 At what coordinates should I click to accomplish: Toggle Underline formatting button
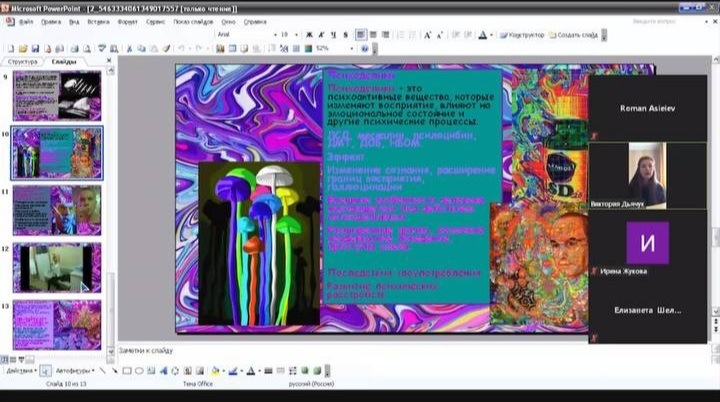(327, 34)
